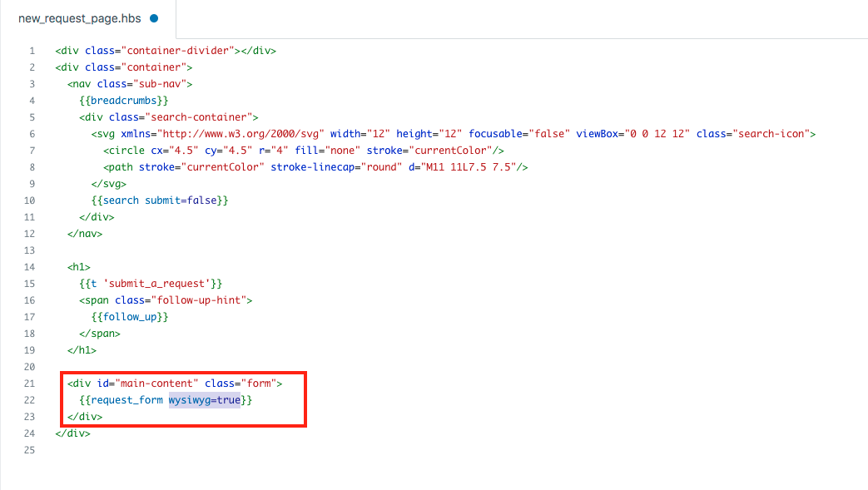Click the {{search submit=false}} expression
Image resolution: width=868 pixels, height=490 pixels.
coord(159,200)
